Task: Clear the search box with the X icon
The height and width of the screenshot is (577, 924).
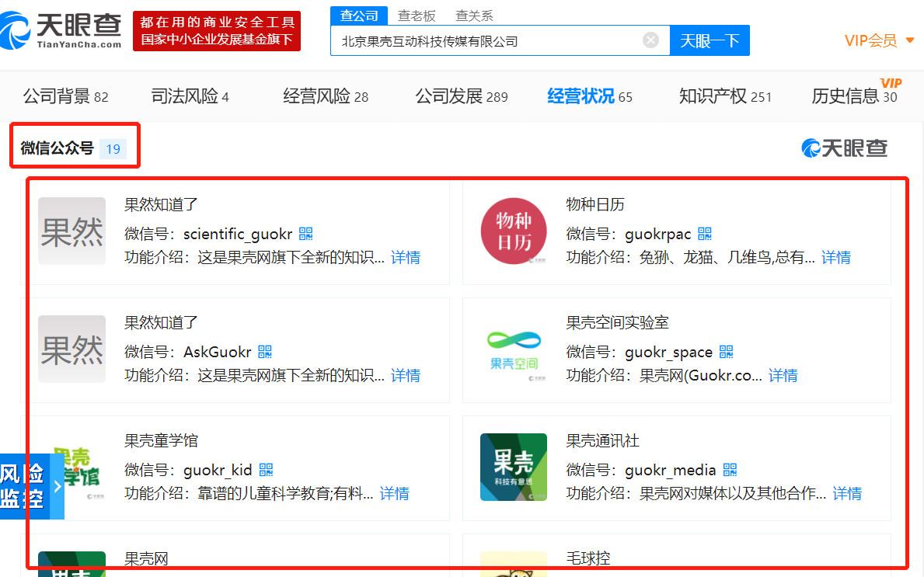Action: coord(650,40)
